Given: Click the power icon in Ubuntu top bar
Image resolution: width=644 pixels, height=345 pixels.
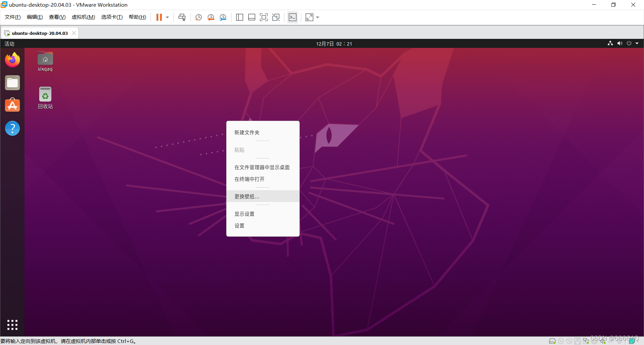Looking at the screenshot, I should [629, 43].
